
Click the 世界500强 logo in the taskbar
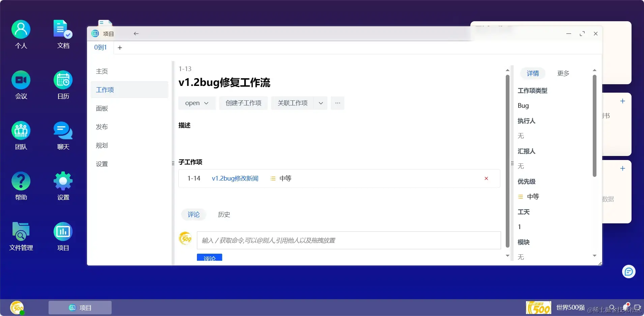538,308
